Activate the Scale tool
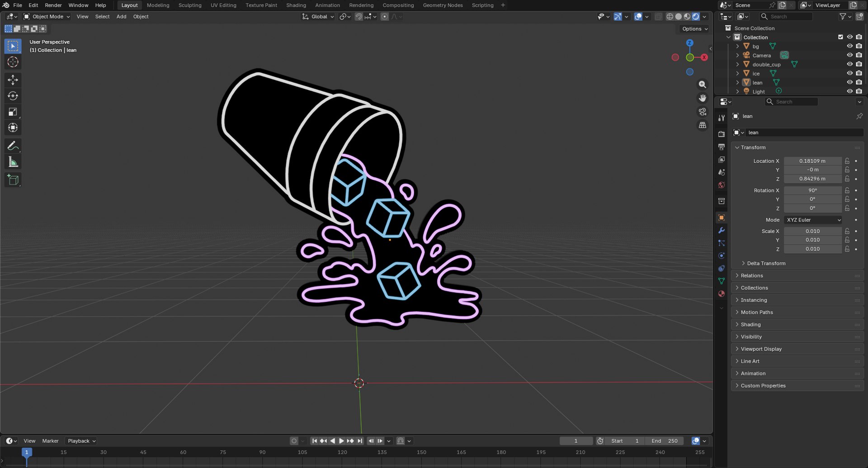Image resolution: width=868 pixels, height=468 pixels. tap(13, 112)
